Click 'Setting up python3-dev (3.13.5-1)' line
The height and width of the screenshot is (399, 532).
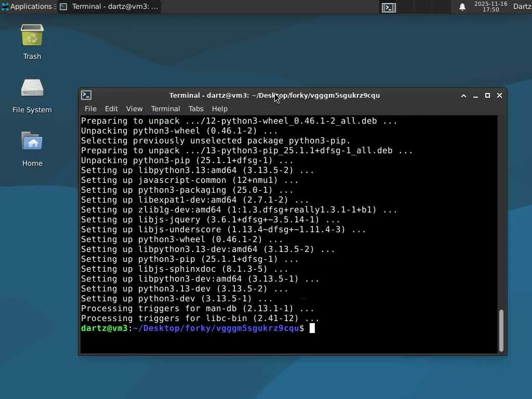click(x=177, y=299)
